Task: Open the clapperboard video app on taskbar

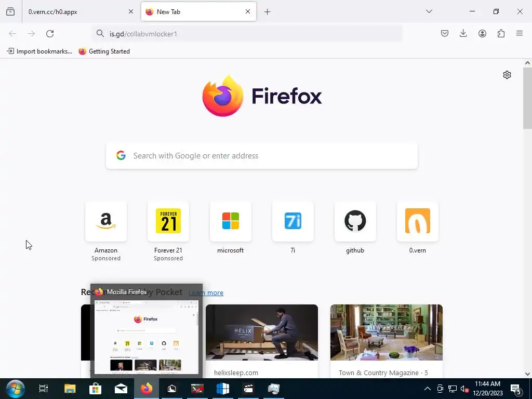Action: [x=248, y=389]
